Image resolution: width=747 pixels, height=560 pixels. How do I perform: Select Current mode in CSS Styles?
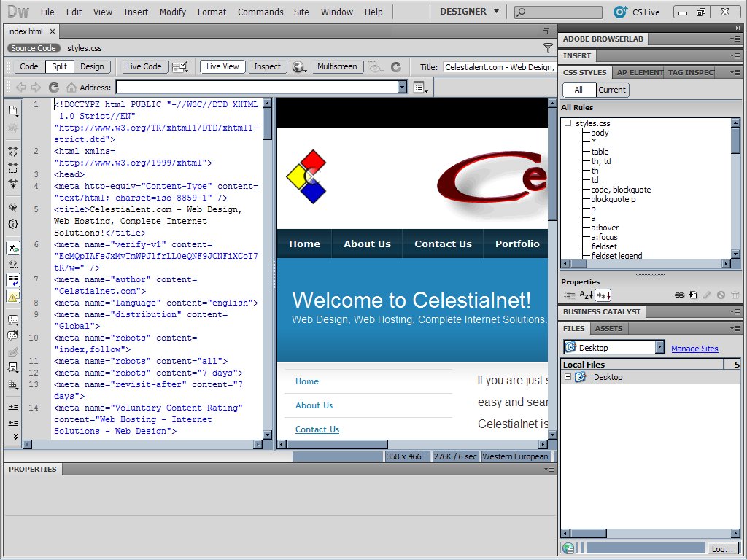[x=612, y=90]
